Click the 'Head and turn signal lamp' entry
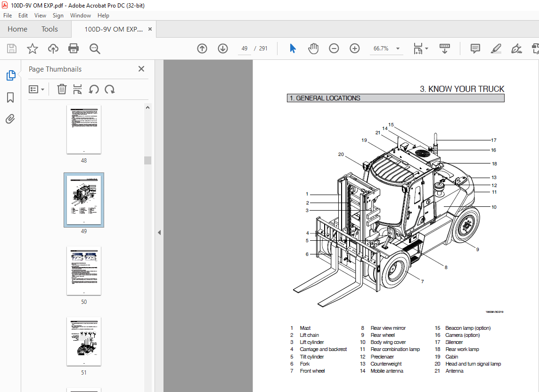539x392 pixels. [x=473, y=364]
